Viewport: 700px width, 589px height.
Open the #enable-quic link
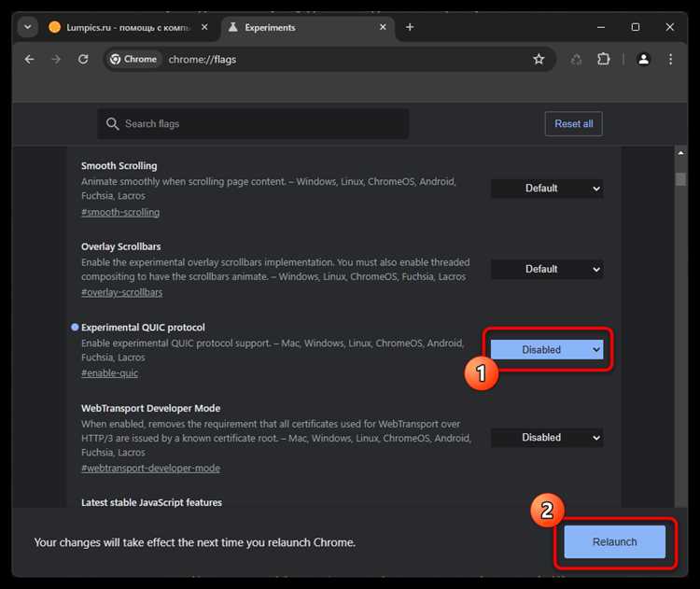(x=109, y=373)
